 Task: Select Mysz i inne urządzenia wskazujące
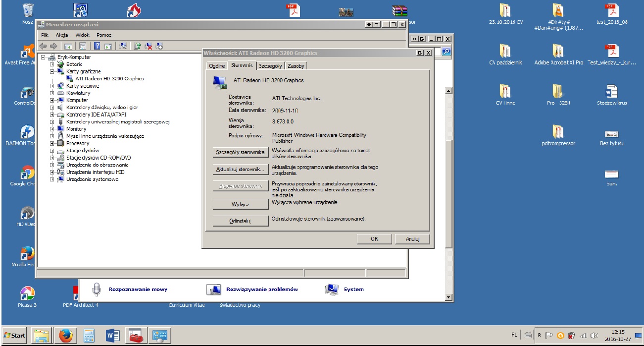[x=105, y=136]
